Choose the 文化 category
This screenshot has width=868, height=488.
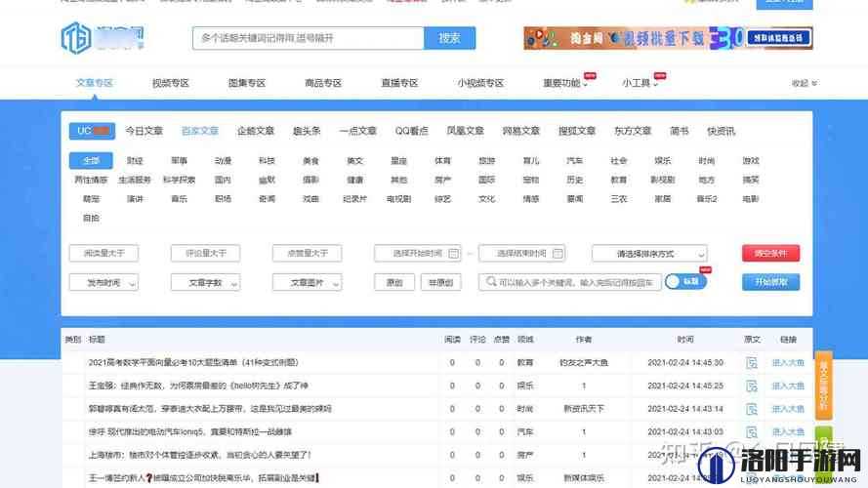point(486,199)
